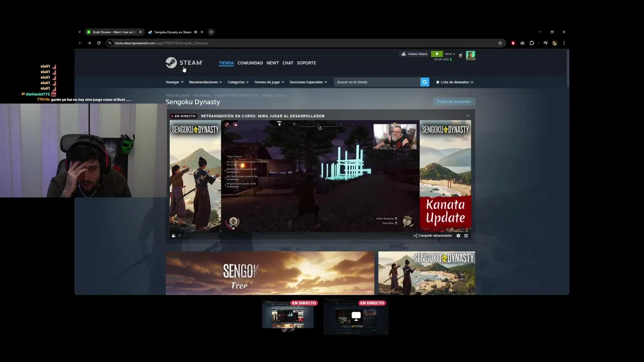Click the Steam logo in header

(184, 63)
